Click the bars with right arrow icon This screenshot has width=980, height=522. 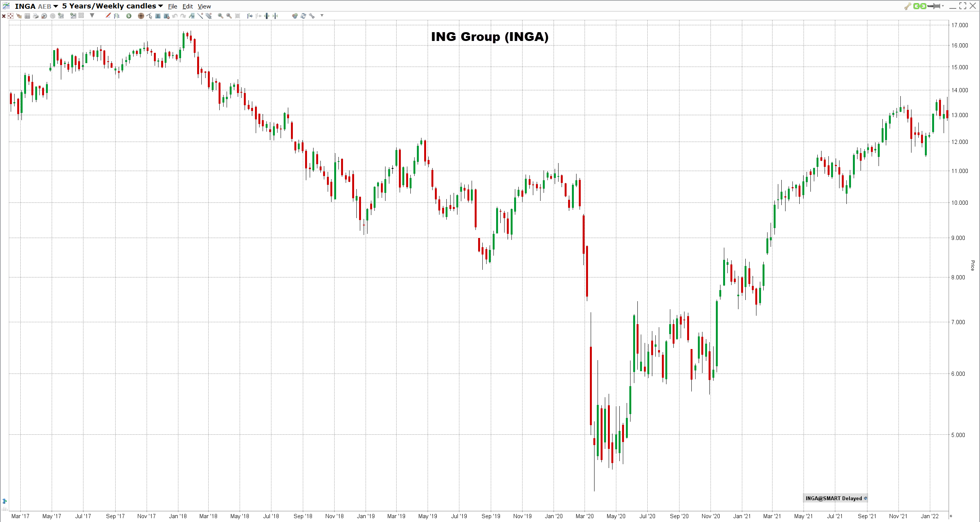(x=250, y=16)
